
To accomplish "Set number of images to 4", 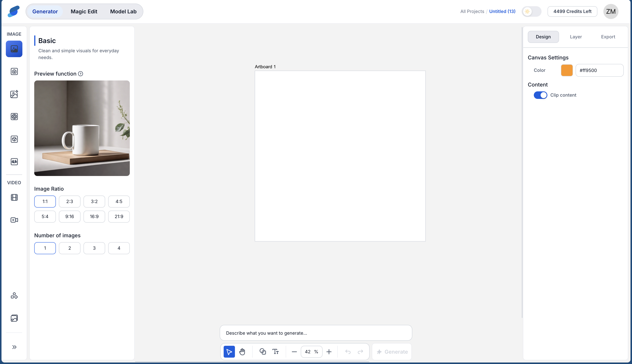I will coord(119,248).
